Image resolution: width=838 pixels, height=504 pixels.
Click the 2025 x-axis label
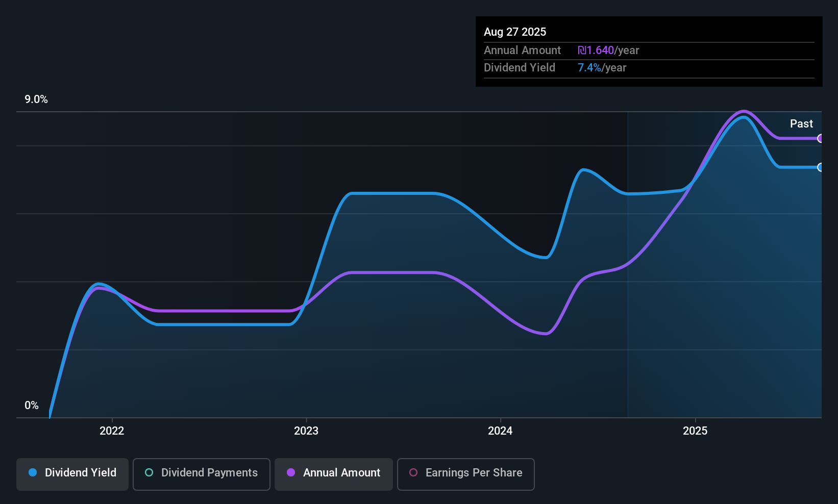click(695, 431)
